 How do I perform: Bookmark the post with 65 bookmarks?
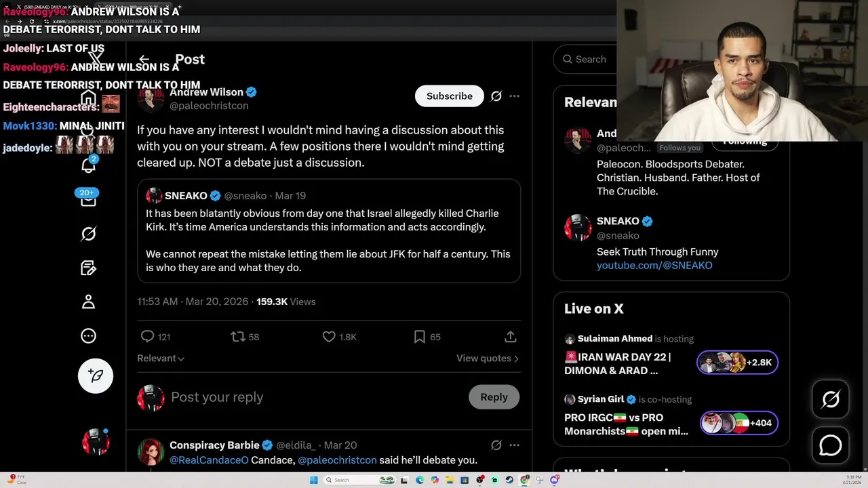point(427,337)
